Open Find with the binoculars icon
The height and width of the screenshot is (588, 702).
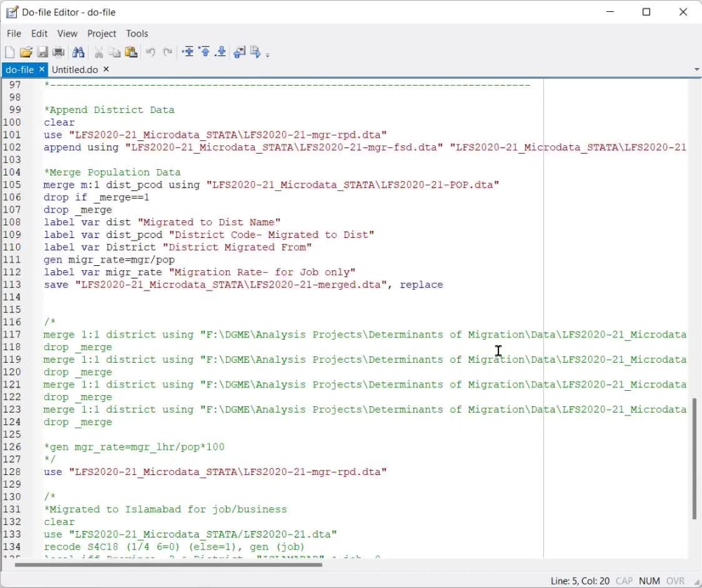tap(79, 53)
